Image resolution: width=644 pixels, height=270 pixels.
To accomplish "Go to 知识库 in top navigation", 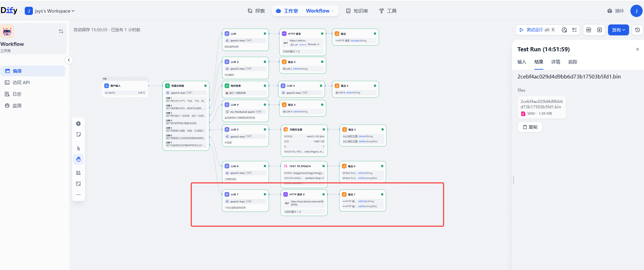I will [x=357, y=11].
